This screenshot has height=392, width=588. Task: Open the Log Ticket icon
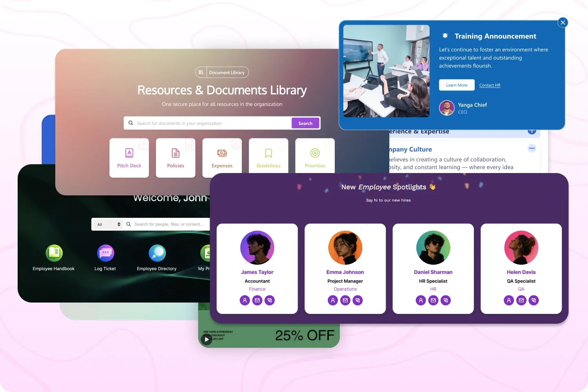coord(105,253)
